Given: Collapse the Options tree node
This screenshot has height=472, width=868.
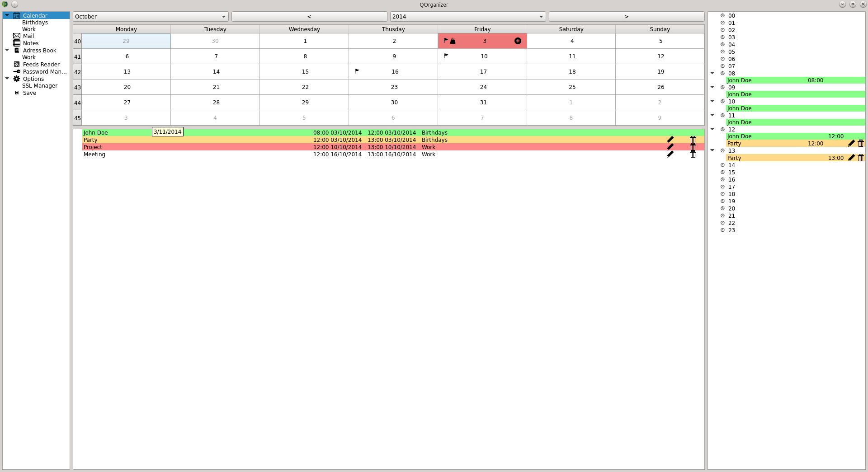Looking at the screenshot, I should pos(7,79).
